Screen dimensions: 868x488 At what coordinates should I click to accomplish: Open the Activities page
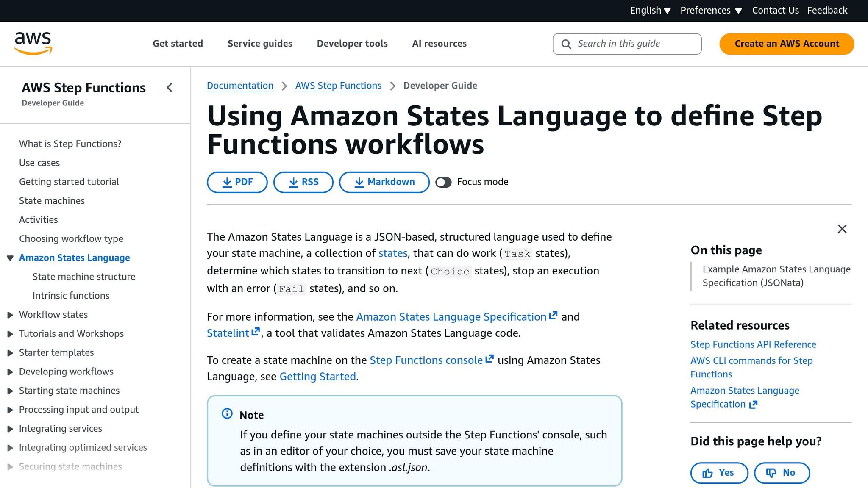39,220
